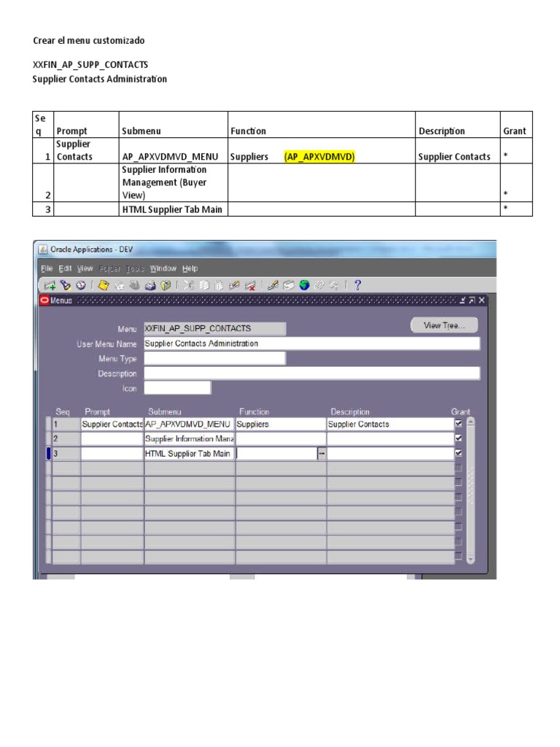Click the Delete record red-X icon
560x747 pixels.
coord(249,285)
